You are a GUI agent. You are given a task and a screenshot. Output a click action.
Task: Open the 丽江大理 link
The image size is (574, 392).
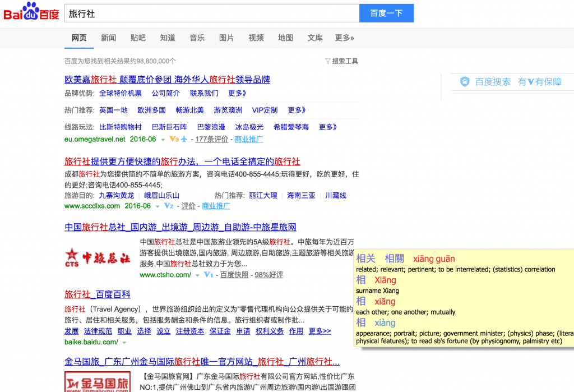pyautogui.click(x=263, y=195)
